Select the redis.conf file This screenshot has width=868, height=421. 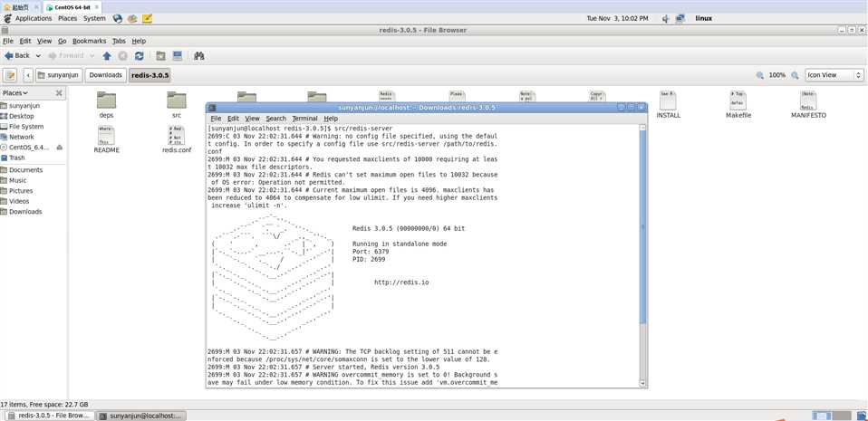177,139
